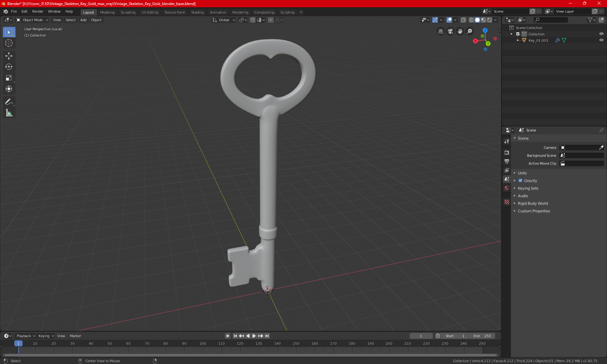Select the Scale tool
Image resolution: width=607 pixels, height=364 pixels.
click(x=9, y=78)
